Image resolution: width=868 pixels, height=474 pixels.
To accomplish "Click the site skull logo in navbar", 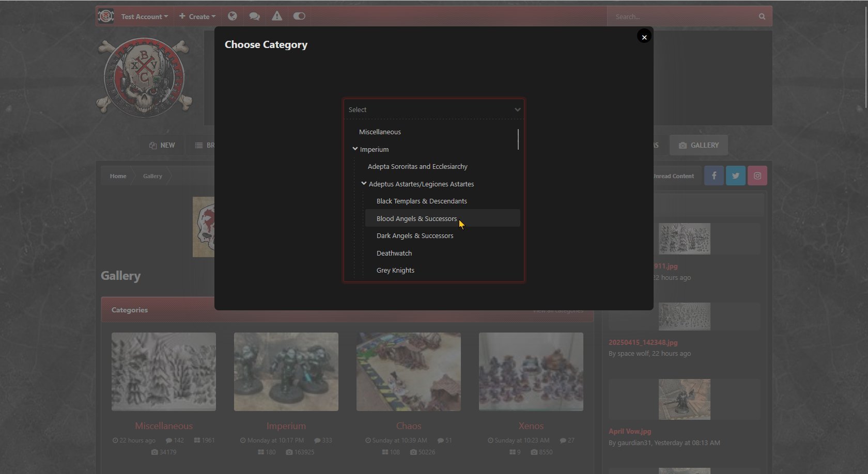I will [106, 16].
